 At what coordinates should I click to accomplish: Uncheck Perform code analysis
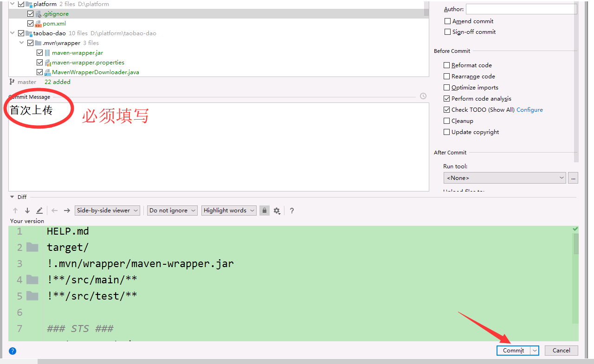click(446, 99)
